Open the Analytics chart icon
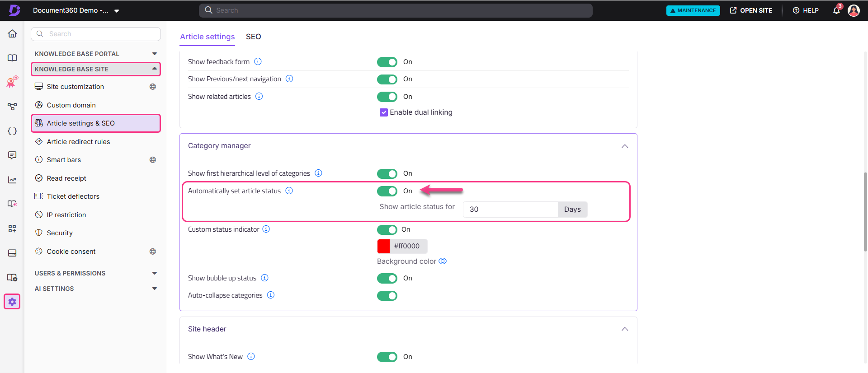Image resolution: width=868 pixels, height=373 pixels. [12, 180]
